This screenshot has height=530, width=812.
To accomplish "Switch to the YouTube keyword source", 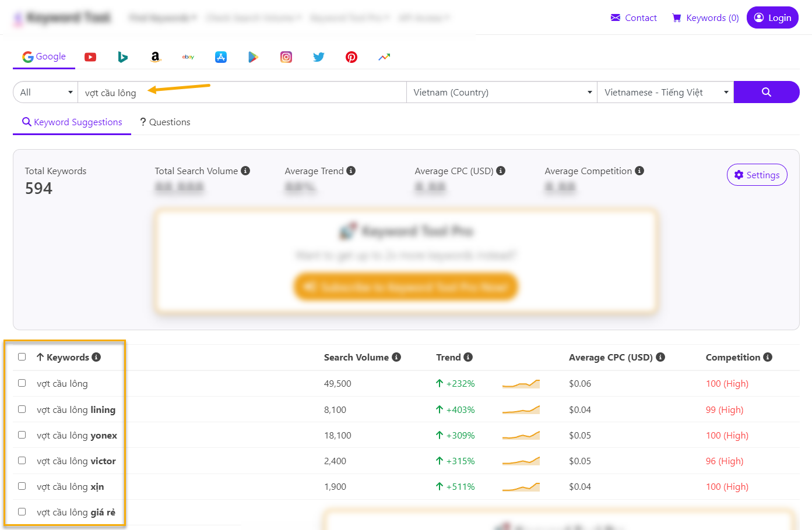I will 90,57.
